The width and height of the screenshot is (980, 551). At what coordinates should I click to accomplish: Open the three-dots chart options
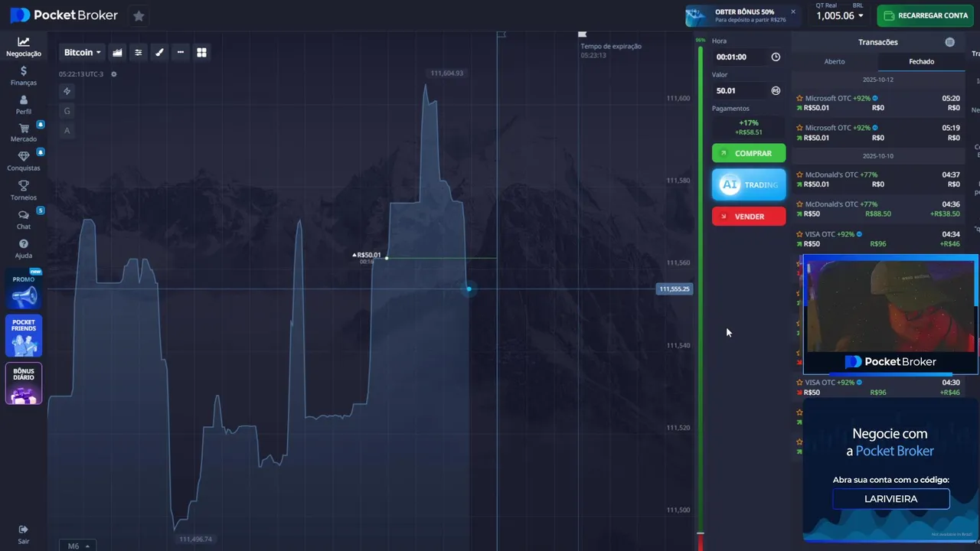pos(181,52)
